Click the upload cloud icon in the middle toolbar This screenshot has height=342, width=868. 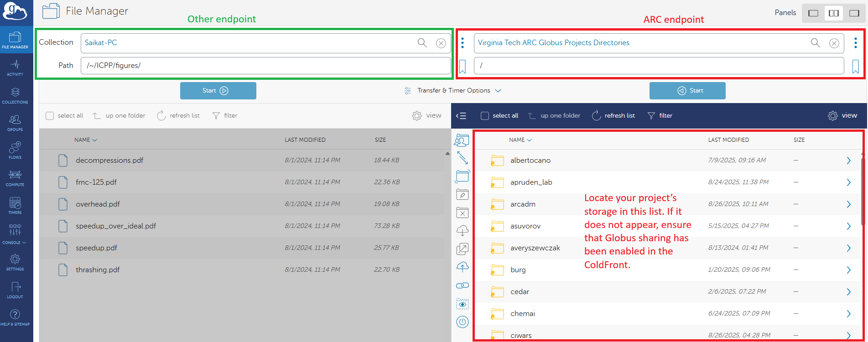click(462, 267)
